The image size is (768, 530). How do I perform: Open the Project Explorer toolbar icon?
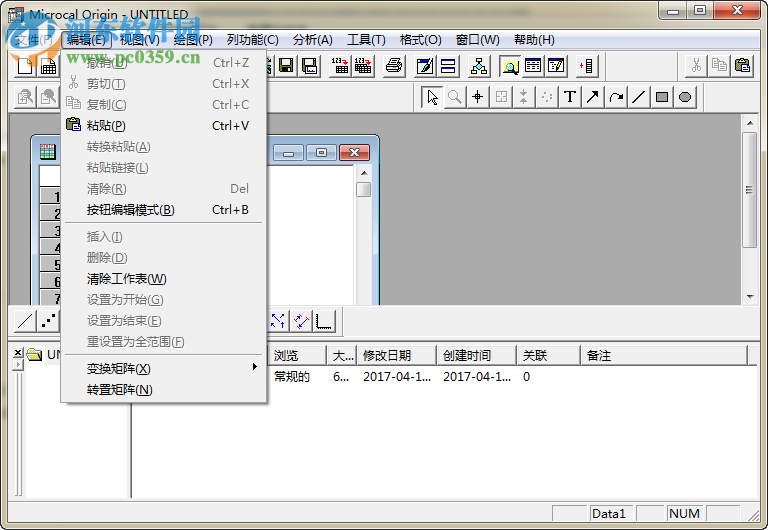coord(510,66)
